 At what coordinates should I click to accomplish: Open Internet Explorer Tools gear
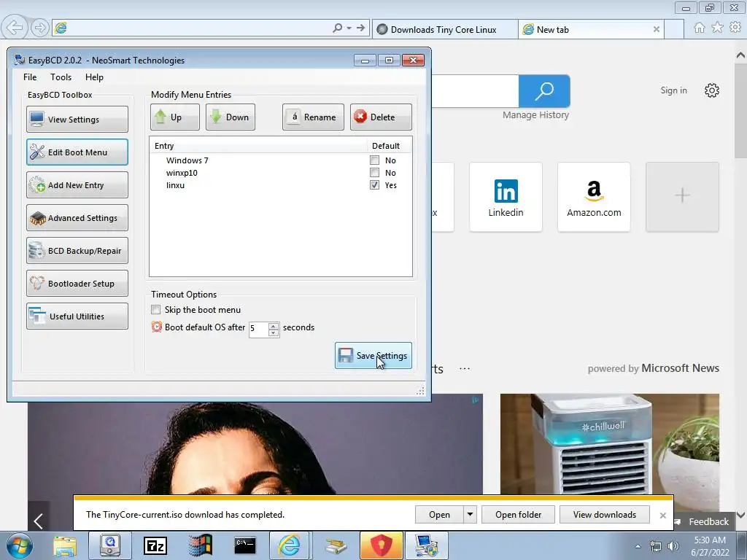click(x=735, y=28)
